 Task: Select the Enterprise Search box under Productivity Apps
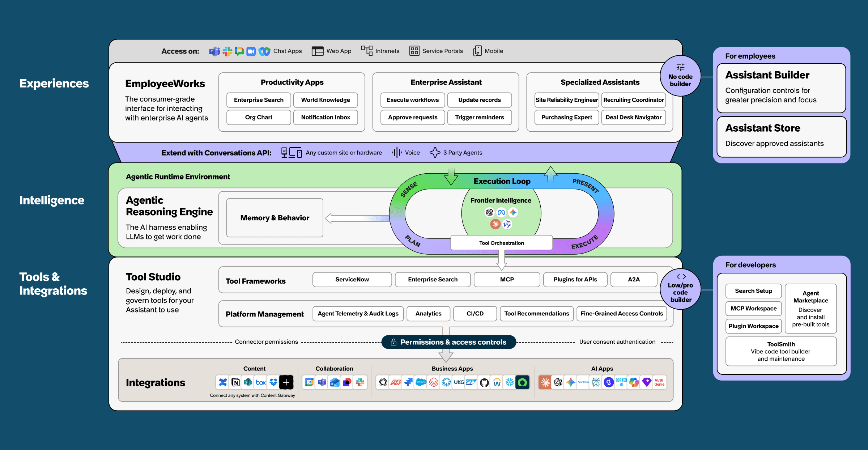(x=259, y=100)
